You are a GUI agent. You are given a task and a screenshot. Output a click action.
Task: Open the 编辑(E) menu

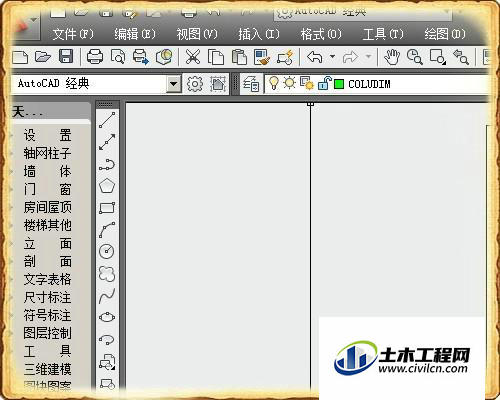(135, 34)
